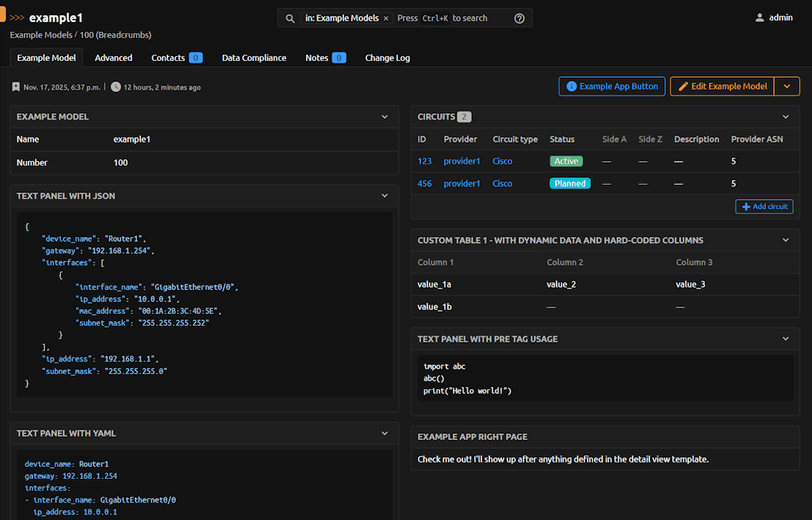This screenshot has width=812, height=520.
Task: Click the admin user icon
Action: 759,17
